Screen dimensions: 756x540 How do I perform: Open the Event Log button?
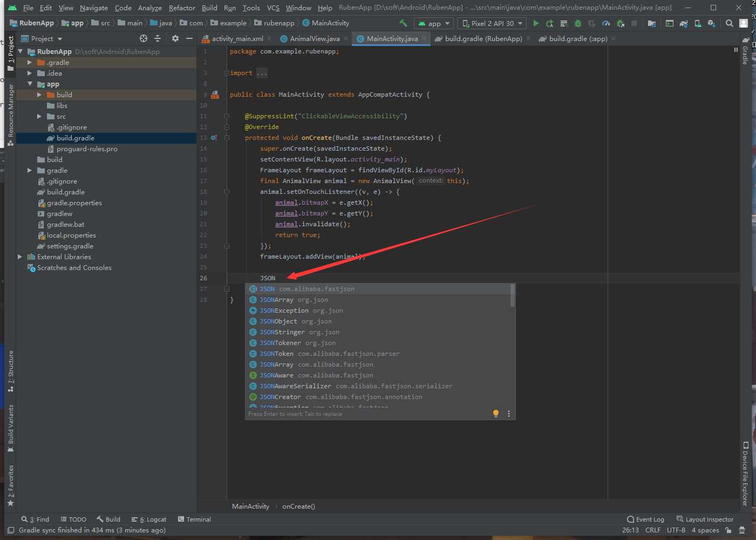[645, 519]
